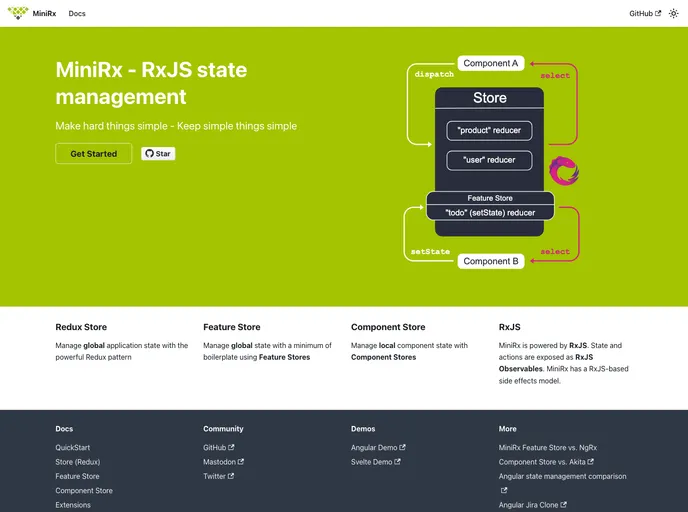Click external-link icon next to Mastodon
This screenshot has height=512, width=688.
[x=240, y=462]
